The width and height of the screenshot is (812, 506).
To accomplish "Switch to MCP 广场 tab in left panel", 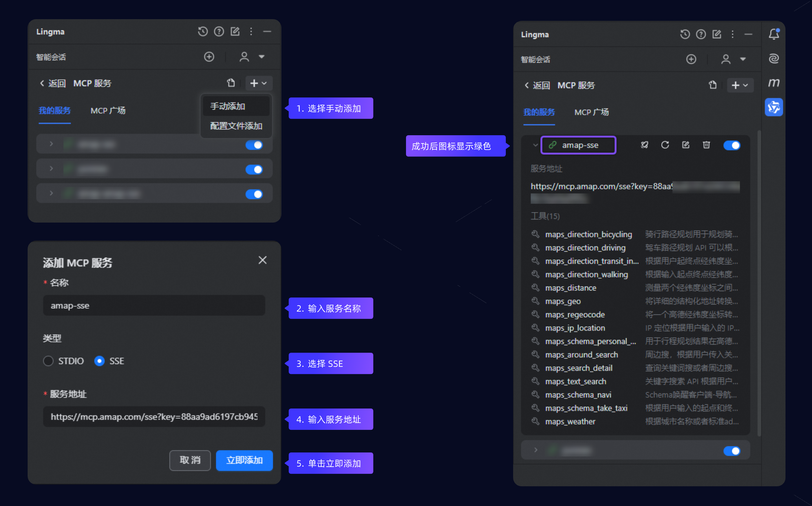I will (x=108, y=110).
